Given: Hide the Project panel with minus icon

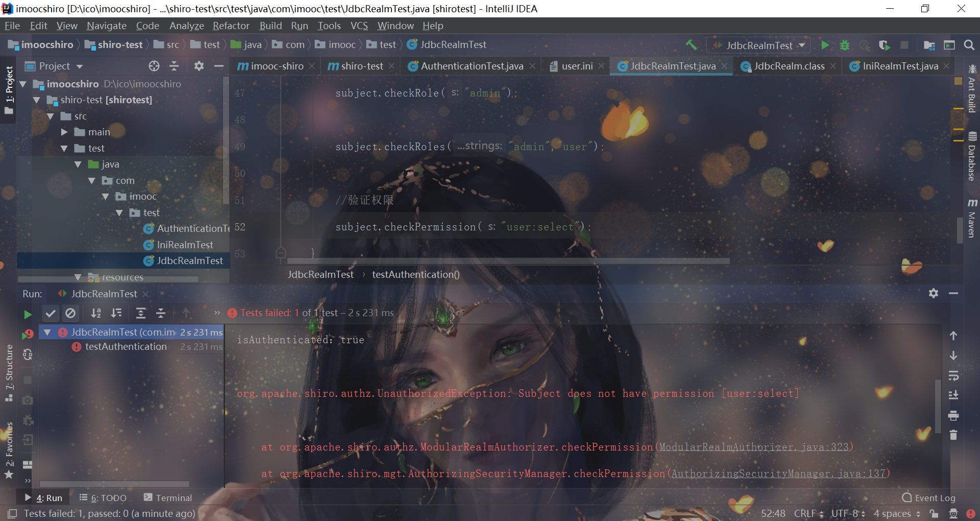Looking at the screenshot, I should click(x=219, y=66).
